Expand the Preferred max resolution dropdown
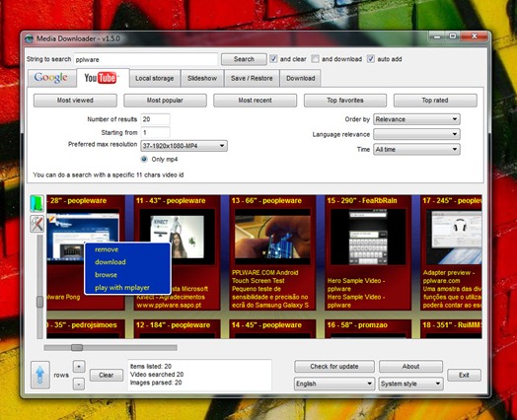This screenshot has height=420, width=517. point(184,146)
